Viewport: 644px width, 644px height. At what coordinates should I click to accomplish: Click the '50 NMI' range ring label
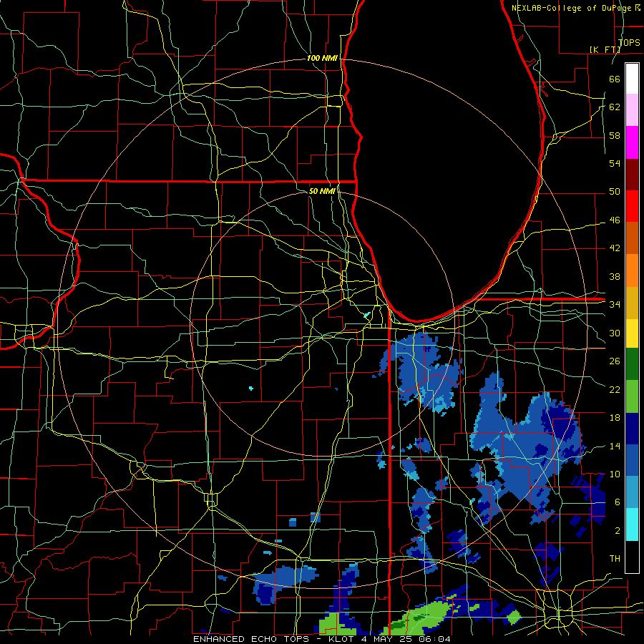tap(321, 191)
